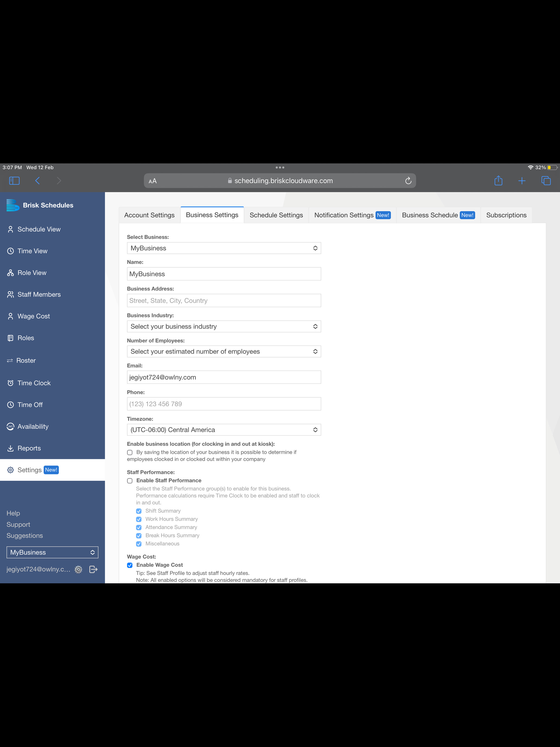
Task: Click the Wage Cost person icon
Action: (11, 316)
